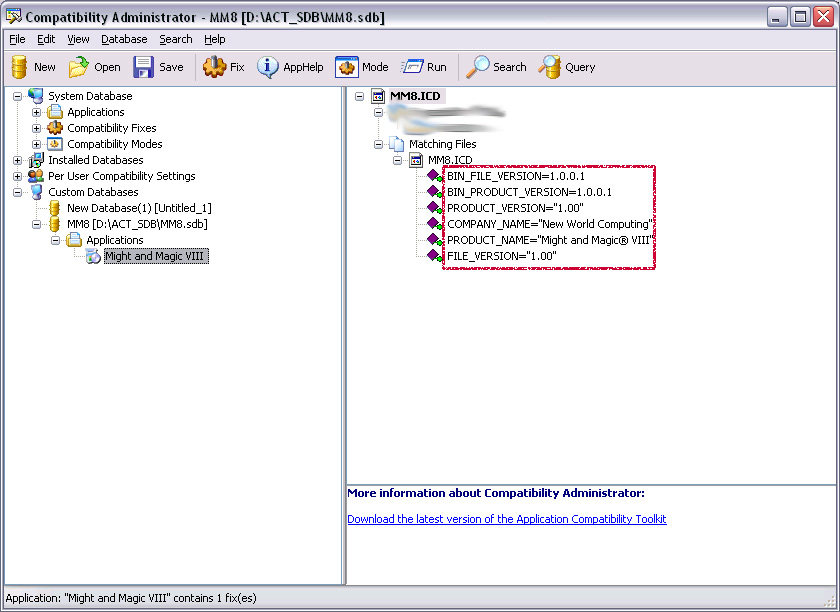Expand the Installed Databases node

coord(18,160)
